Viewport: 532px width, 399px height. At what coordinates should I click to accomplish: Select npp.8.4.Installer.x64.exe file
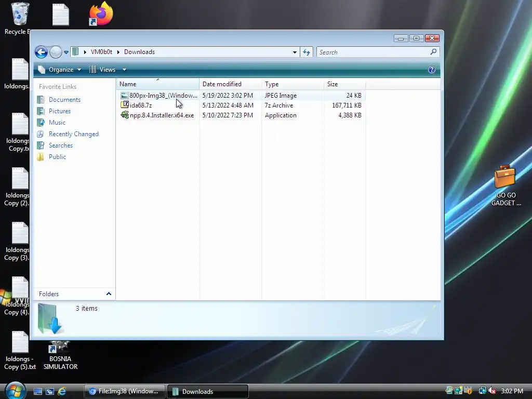pos(162,115)
